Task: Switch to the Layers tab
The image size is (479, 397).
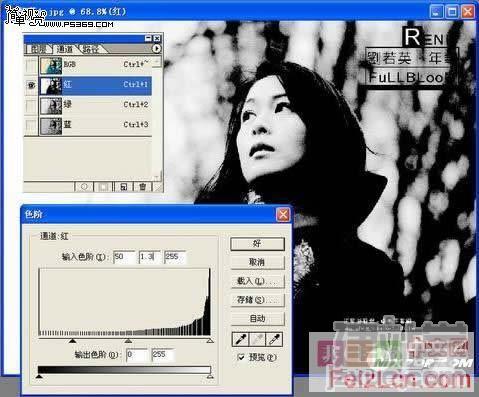Action: (39, 49)
